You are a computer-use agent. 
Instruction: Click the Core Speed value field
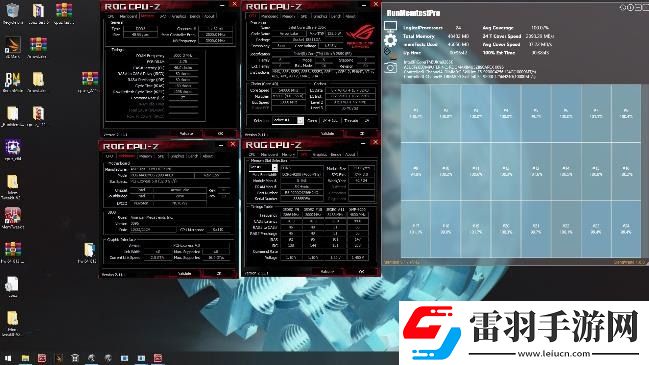pos(289,90)
